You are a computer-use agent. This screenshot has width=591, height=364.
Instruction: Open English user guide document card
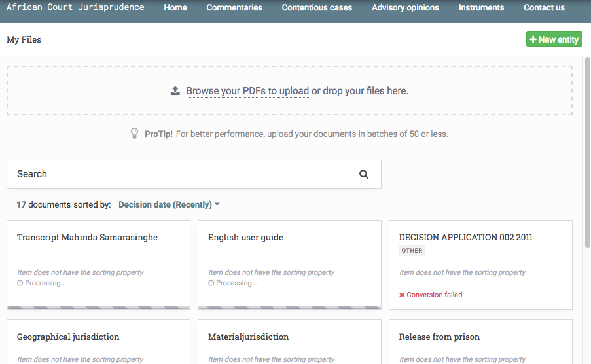tap(289, 264)
